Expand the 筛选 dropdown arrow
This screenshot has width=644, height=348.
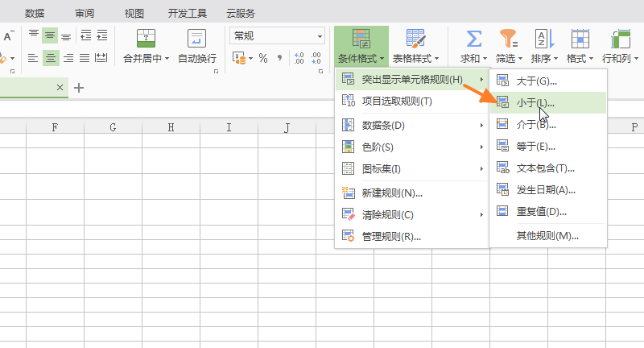coord(520,59)
